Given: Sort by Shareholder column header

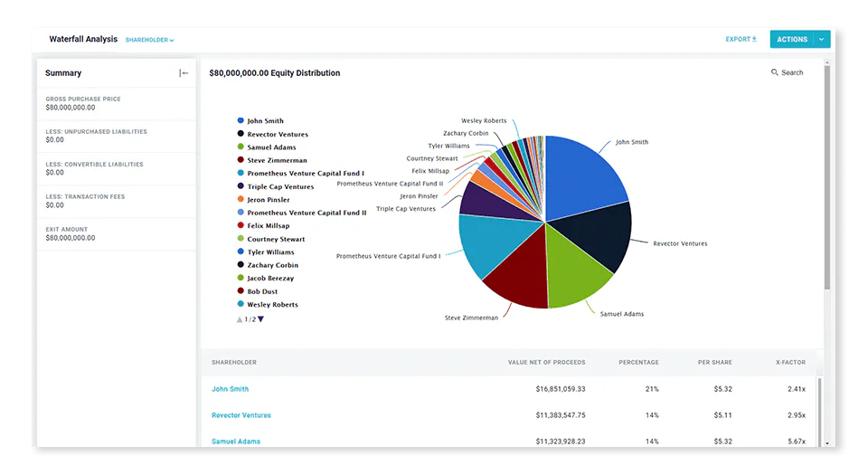Looking at the screenshot, I should coord(233,362).
